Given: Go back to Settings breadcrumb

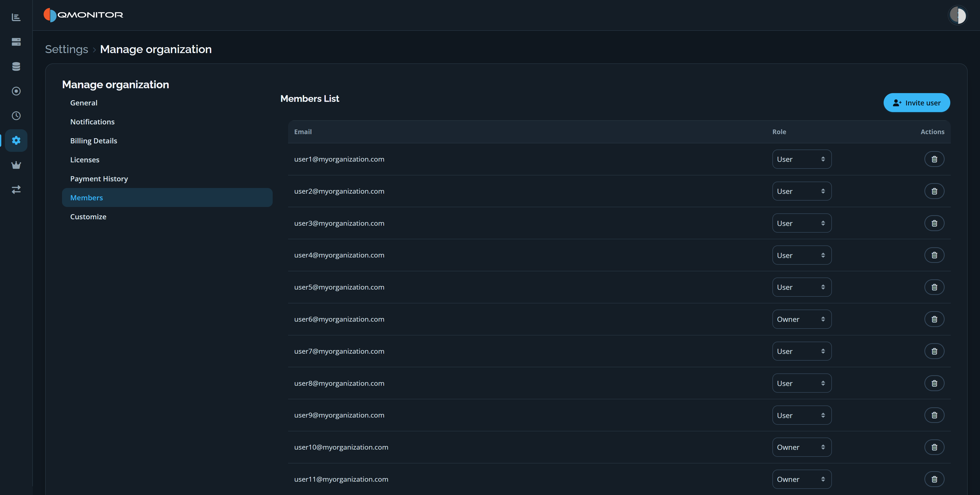Looking at the screenshot, I should pyautogui.click(x=67, y=49).
